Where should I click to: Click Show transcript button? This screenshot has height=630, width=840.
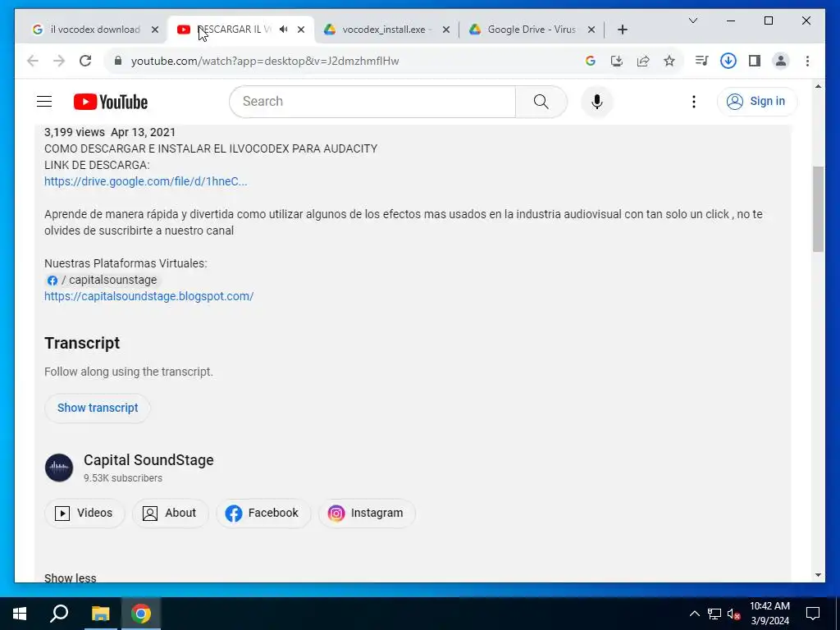point(98,409)
